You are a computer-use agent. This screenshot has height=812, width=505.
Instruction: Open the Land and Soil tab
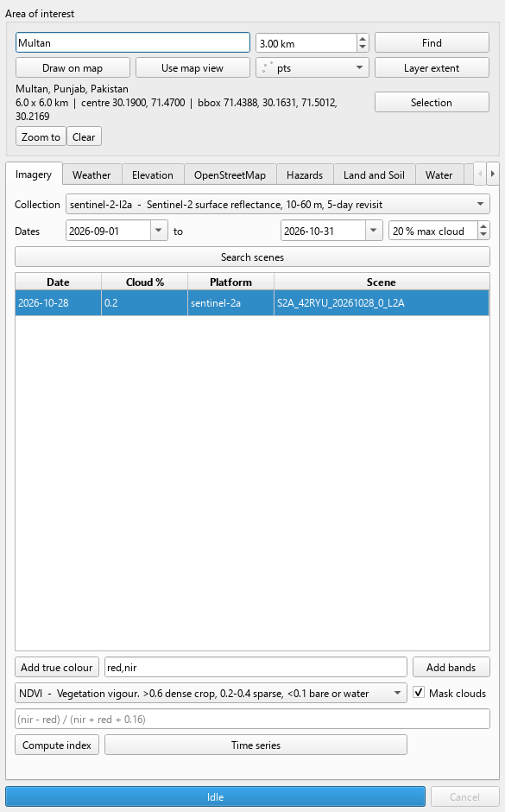coord(374,175)
